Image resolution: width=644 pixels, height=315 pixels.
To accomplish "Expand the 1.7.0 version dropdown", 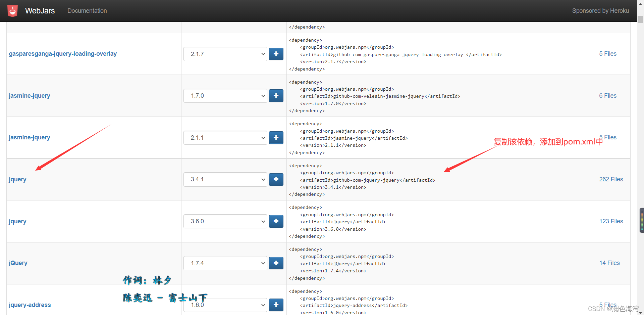I will [225, 96].
